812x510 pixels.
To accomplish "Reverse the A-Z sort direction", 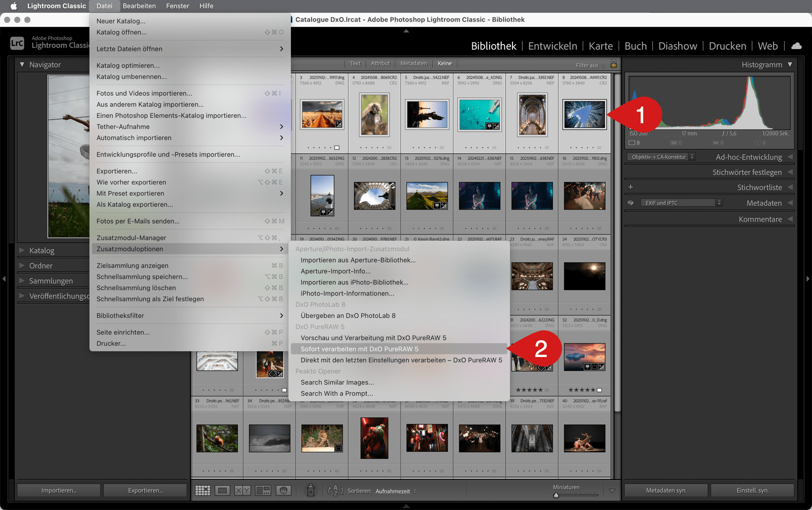I will click(335, 491).
